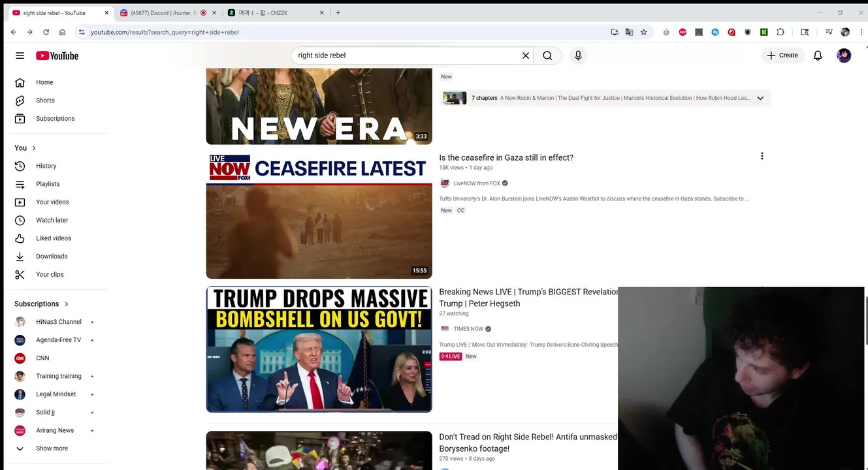Open the 'Is the ceasefire in Gaza' title

(506, 157)
